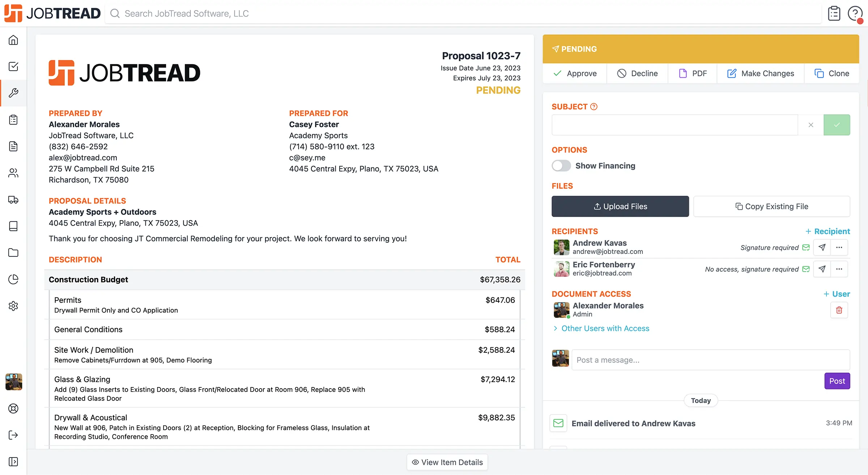
Task: Clear the subject field X button
Action: [x=811, y=125]
